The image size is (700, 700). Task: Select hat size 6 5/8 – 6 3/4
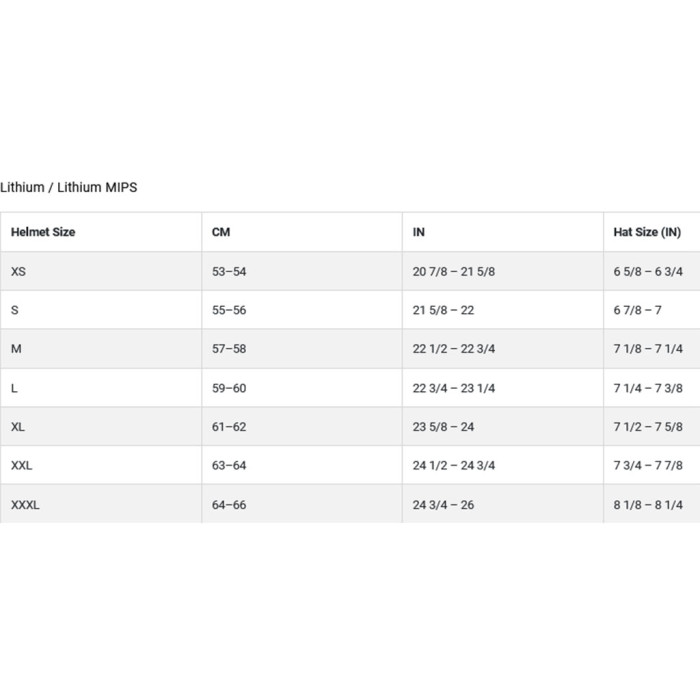tap(648, 271)
